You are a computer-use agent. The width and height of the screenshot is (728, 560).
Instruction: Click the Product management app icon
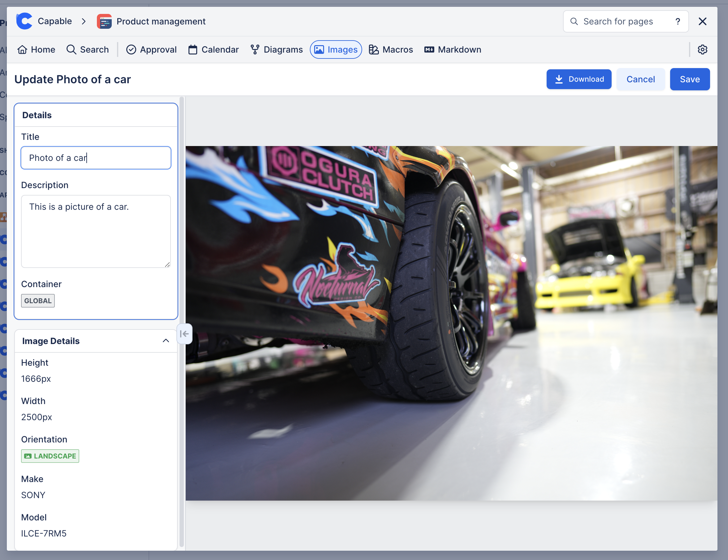coord(104,21)
